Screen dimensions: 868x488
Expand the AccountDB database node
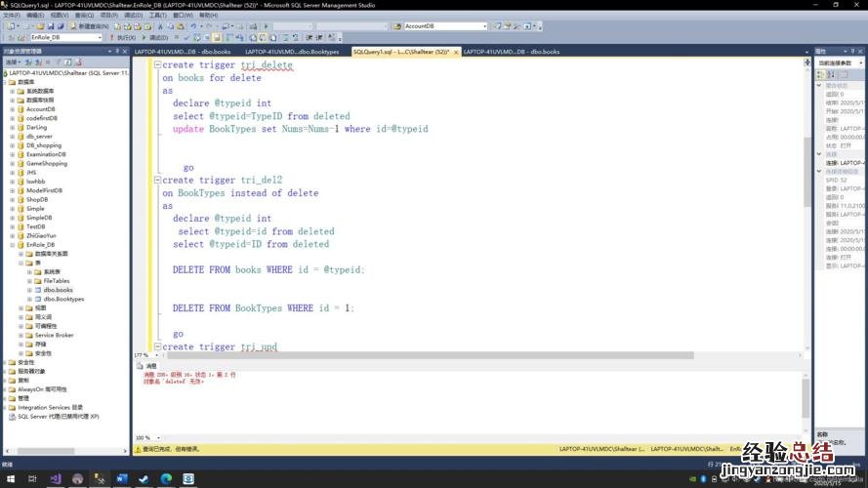[12, 109]
